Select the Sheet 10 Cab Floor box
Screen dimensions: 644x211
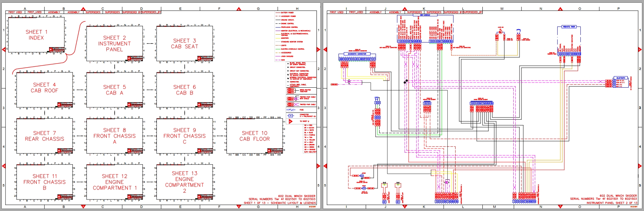254,136
